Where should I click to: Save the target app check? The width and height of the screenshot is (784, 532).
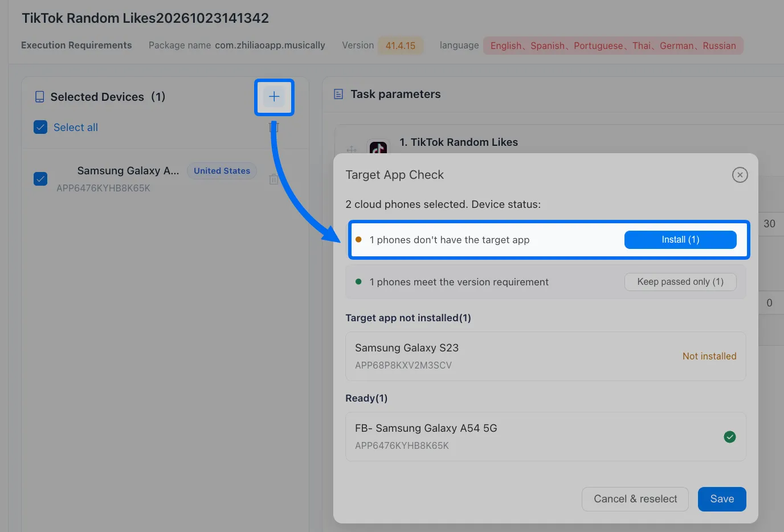(x=722, y=499)
